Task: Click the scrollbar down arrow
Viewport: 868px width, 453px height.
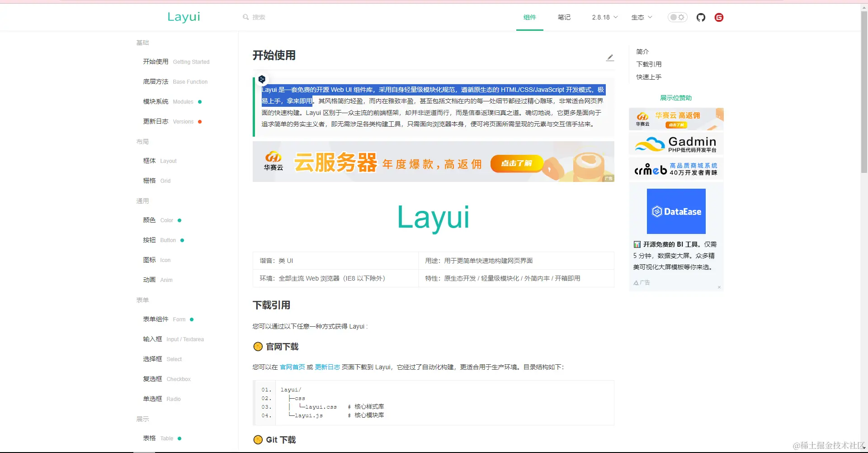Action: [864, 448]
